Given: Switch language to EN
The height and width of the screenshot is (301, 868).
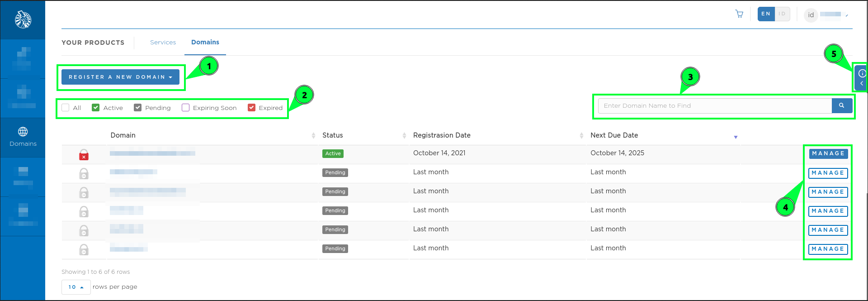Looking at the screenshot, I should click(766, 14).
